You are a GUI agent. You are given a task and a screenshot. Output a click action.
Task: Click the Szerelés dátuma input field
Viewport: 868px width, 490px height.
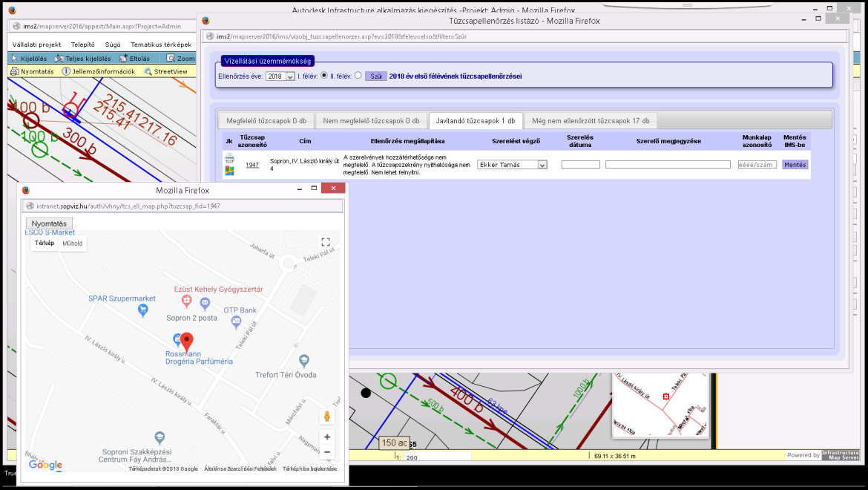(x=581, y=164)
